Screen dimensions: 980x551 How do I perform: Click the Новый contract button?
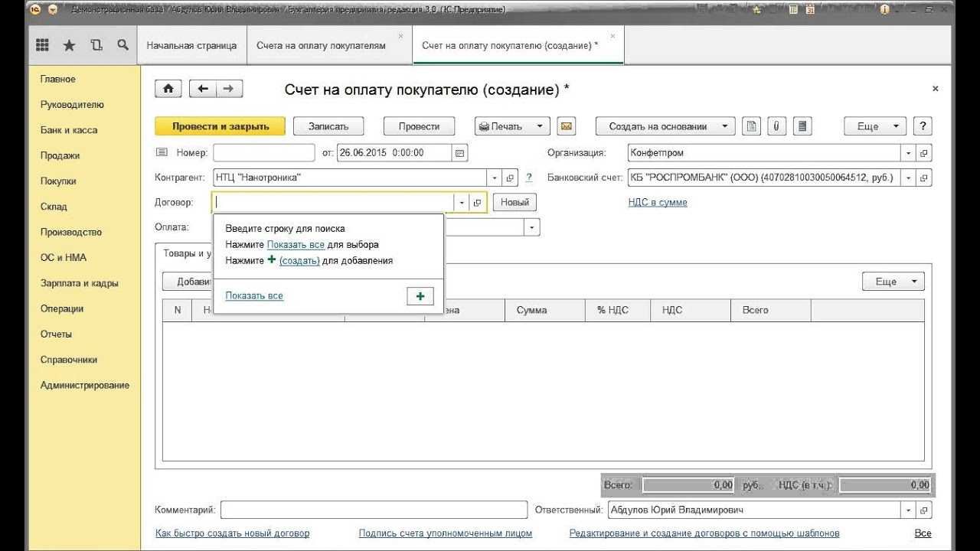tap(514, 203)
